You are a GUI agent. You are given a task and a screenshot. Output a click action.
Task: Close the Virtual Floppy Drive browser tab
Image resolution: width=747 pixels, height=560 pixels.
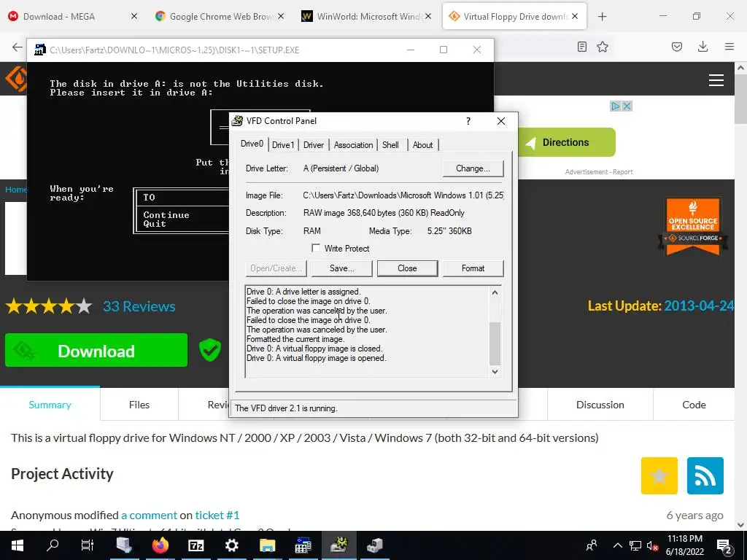(x=575, y=17)
